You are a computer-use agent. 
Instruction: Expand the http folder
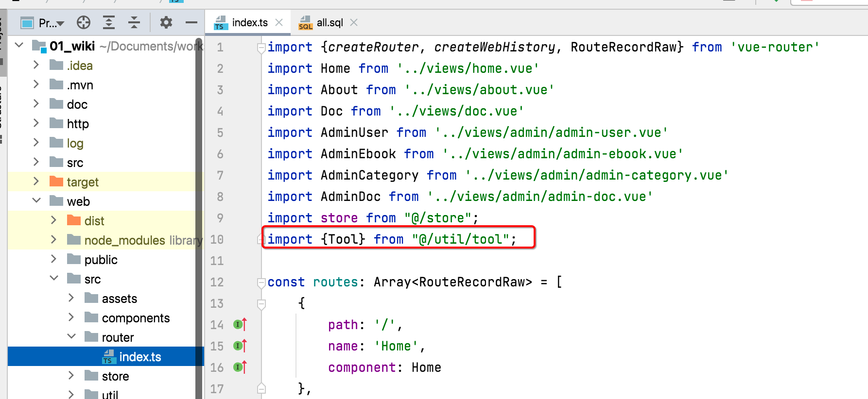point(36,123)
